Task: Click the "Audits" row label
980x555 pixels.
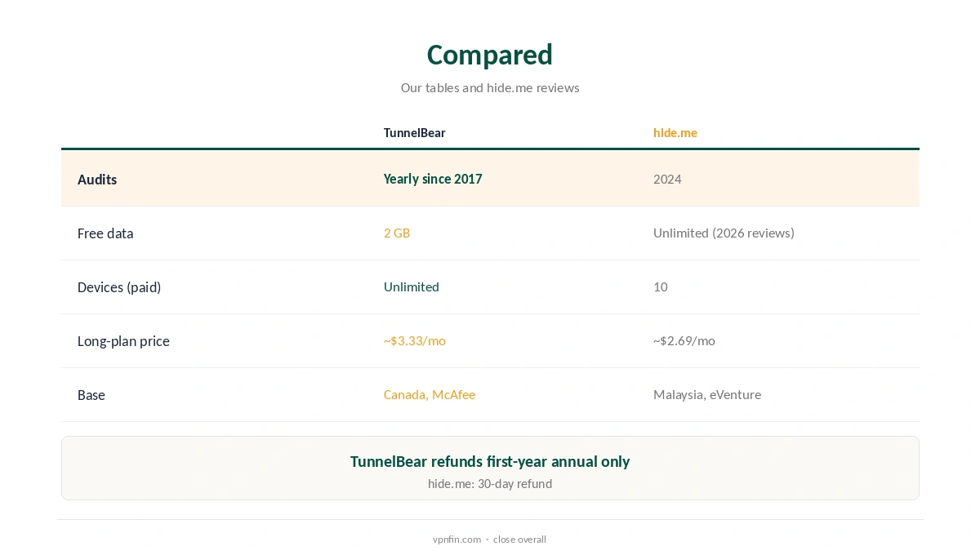Action: [97, 180]
